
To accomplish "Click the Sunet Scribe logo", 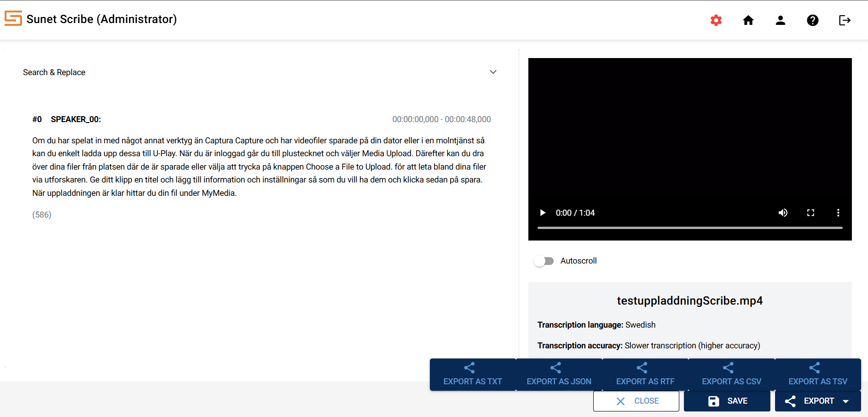I will 13,18.
